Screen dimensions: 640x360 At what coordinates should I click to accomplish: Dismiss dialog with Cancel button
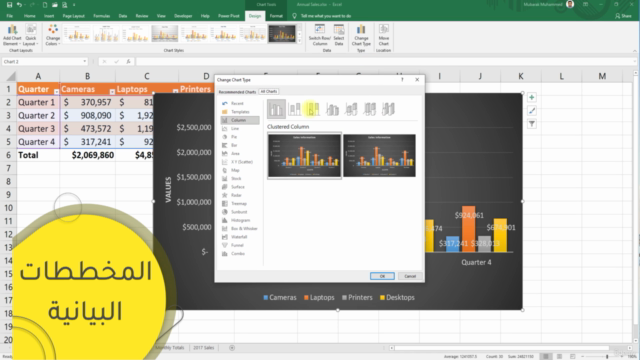point(410,276)
